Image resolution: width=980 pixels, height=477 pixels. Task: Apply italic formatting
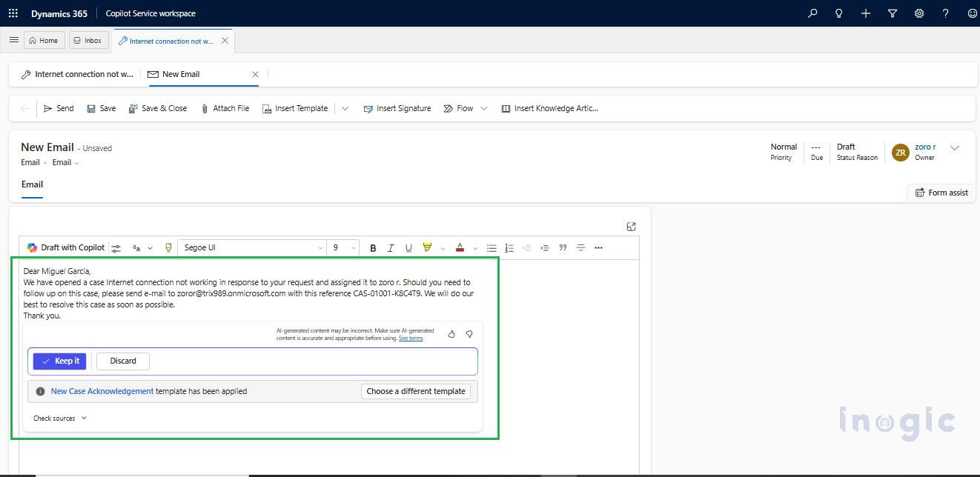pyautogui.click(x=391, y=247)
